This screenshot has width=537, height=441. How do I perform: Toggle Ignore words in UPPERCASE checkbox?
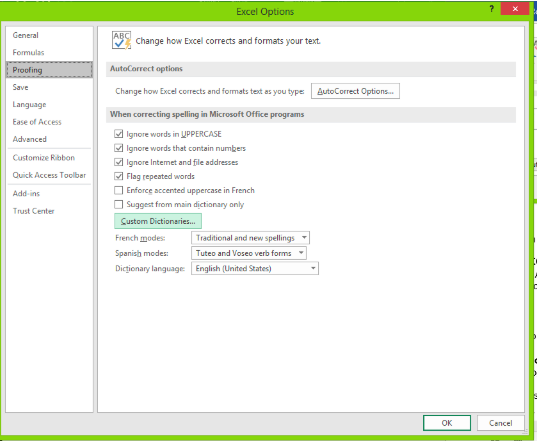pyautogui.click(x=118, y=134)
